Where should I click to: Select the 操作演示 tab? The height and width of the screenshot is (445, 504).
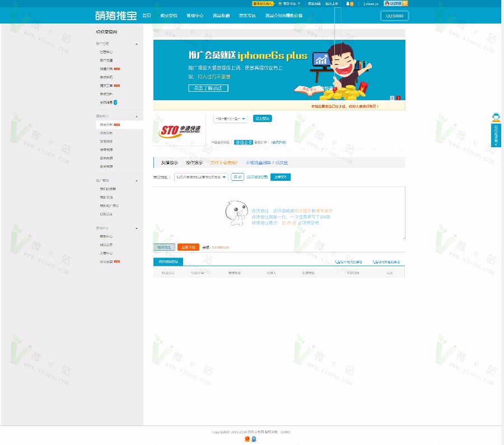click(x=194, y=162)
